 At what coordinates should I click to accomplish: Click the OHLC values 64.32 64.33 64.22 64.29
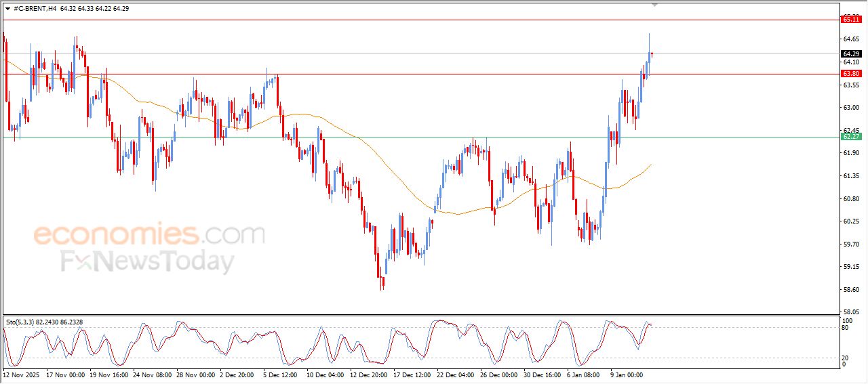[x=95, y=9]
